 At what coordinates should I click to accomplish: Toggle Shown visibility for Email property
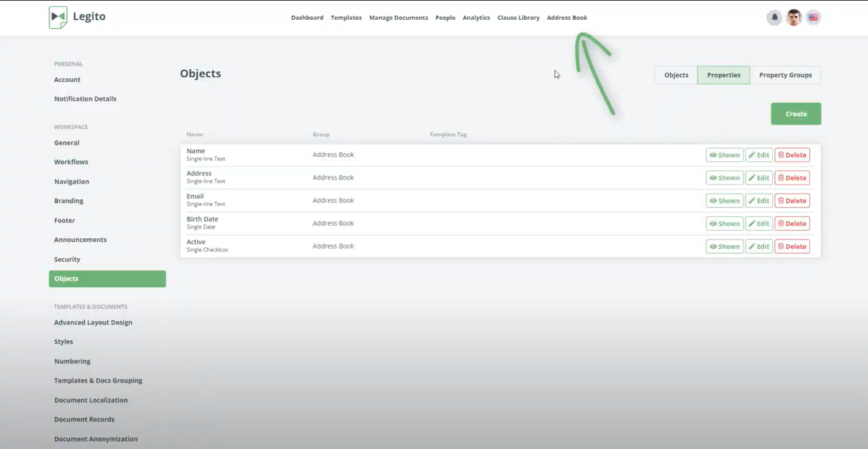[x=724, y=201]
